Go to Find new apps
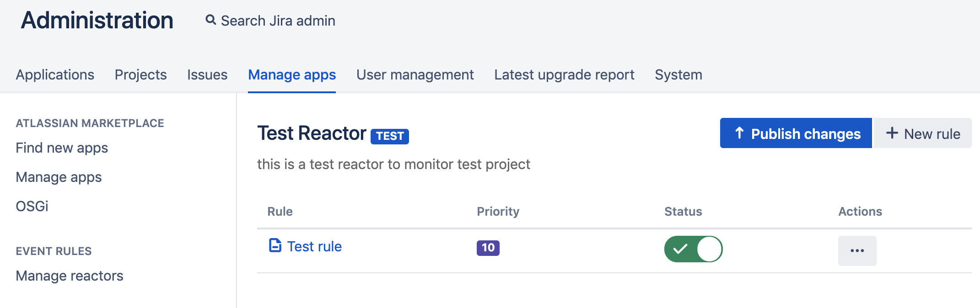980x308 pixels. point(62,148)
